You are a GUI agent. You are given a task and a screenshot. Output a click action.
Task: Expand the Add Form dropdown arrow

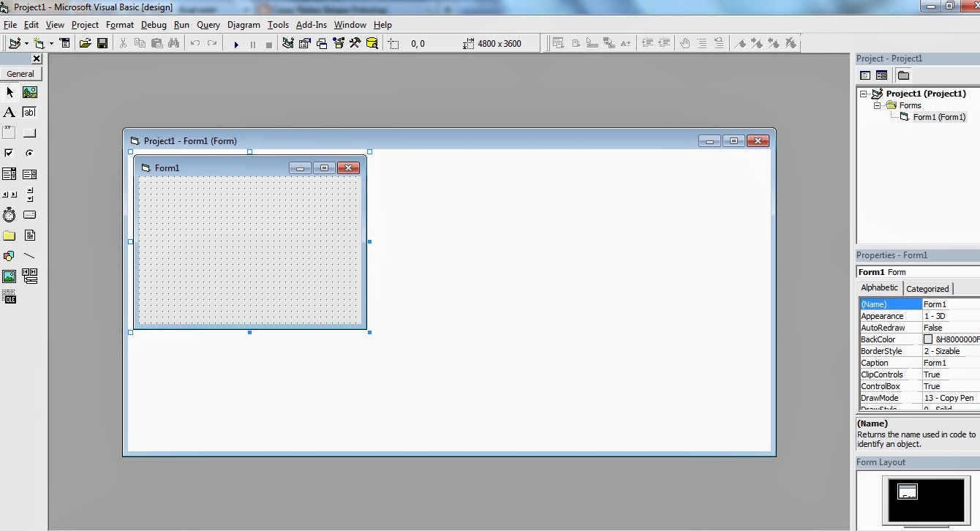point(51,44)
